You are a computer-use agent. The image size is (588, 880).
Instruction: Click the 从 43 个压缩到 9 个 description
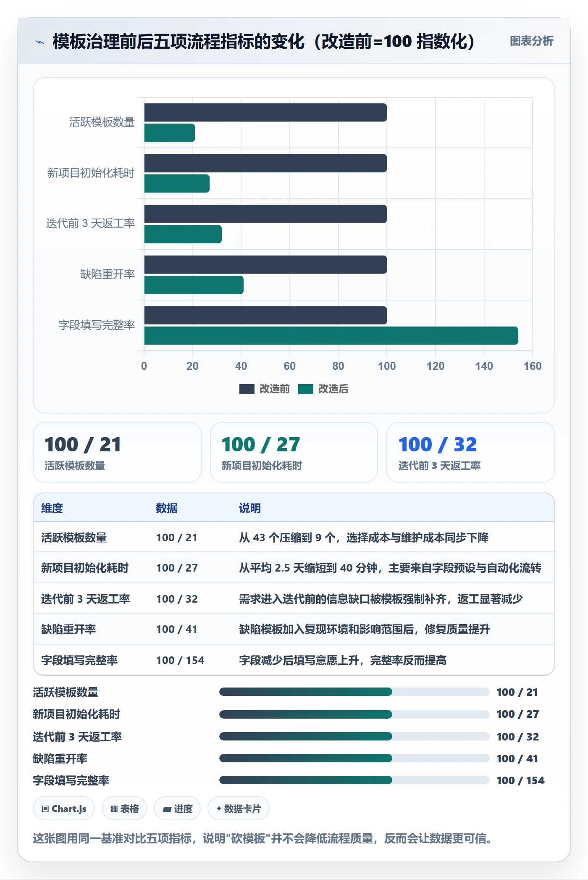tap(364, 537)
